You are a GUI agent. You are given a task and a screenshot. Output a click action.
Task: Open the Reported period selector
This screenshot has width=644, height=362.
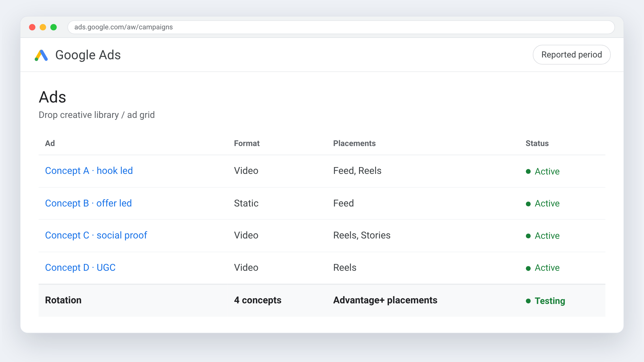point(571,55)
